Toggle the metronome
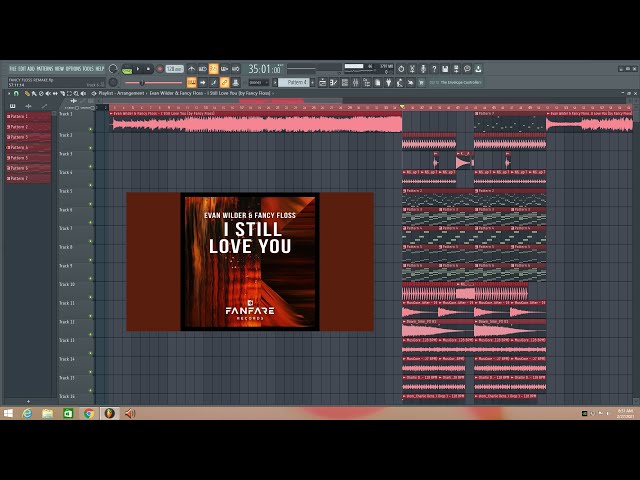The height and width of the screenshot is (480, 640). coord(191,69)
